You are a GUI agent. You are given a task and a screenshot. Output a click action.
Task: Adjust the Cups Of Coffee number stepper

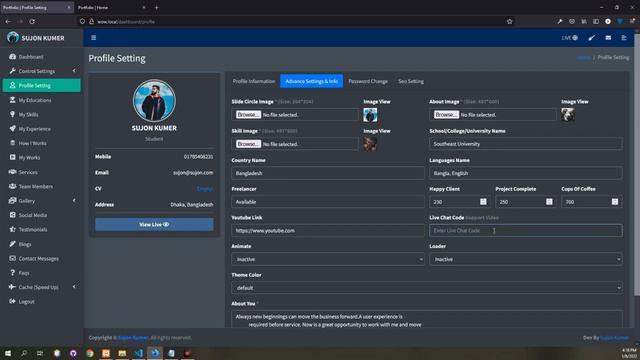coord(615,202)
